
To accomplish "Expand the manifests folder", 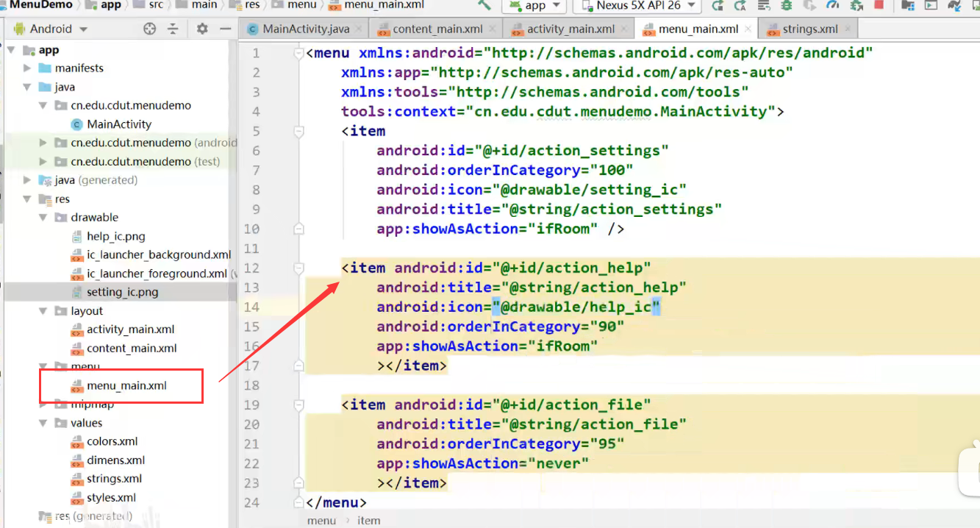I will click(27, 68).
